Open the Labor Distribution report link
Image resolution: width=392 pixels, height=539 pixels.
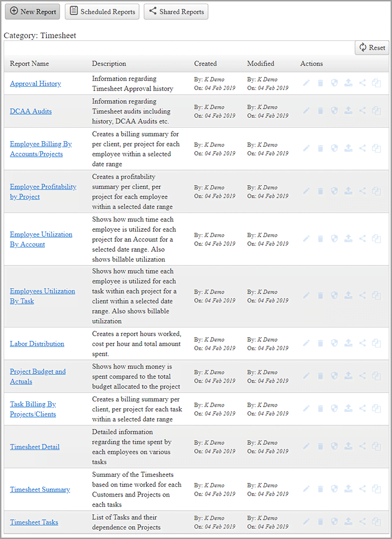click(37, 344)
